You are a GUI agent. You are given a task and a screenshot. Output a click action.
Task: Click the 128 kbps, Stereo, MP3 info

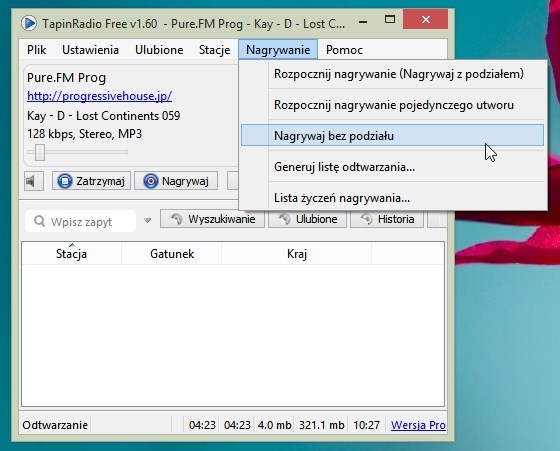85,134
